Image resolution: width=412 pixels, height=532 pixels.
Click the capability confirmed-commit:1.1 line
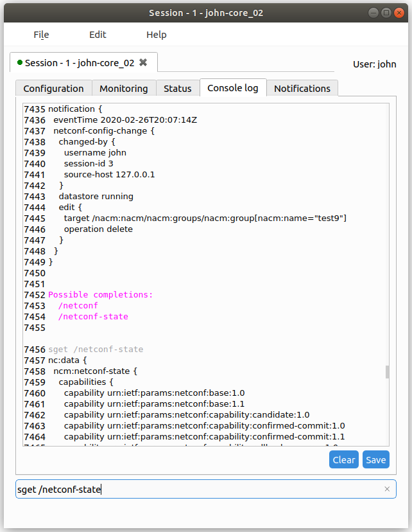pos(204,436)
